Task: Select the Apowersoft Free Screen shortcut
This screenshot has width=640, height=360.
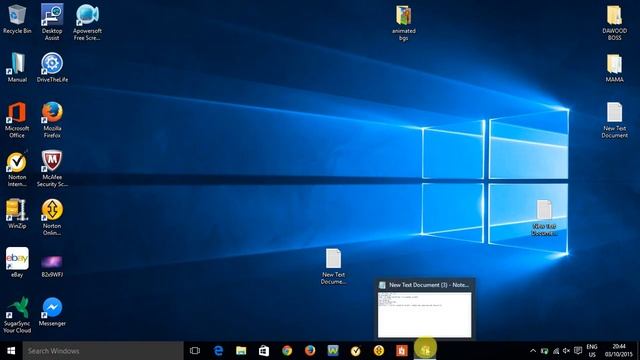Action: [87, 22]
